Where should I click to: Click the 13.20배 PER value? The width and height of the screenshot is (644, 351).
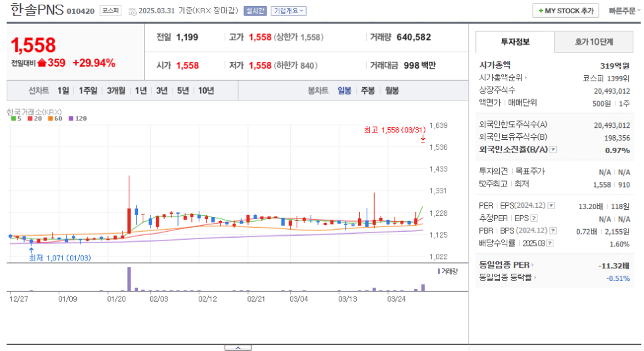(x=591, y=206)
